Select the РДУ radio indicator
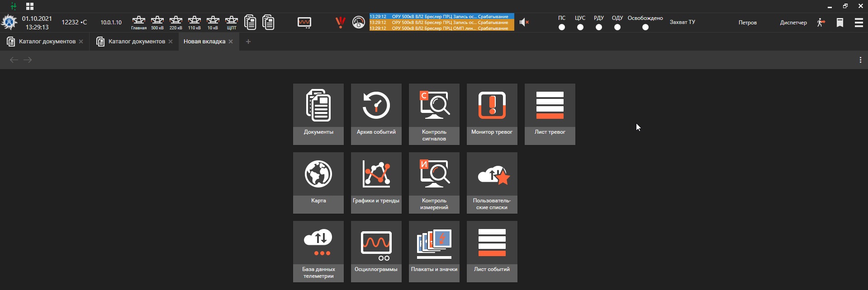 599,27
